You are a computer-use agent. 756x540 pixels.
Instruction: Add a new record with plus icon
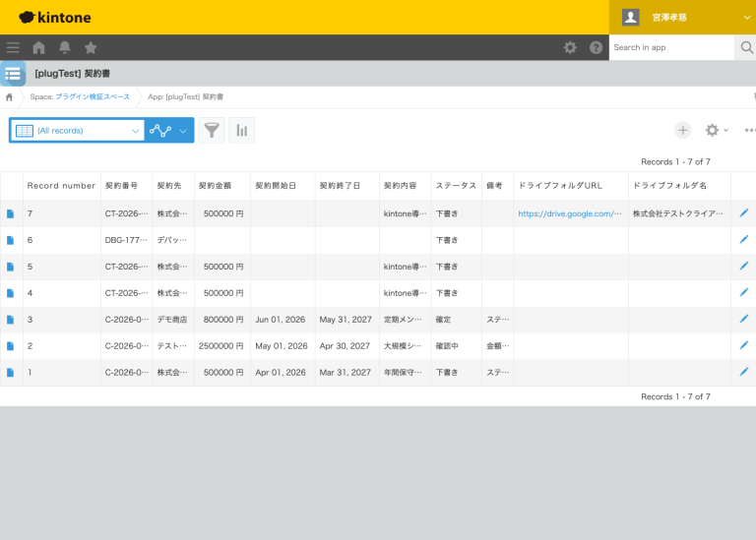[682, 130]
